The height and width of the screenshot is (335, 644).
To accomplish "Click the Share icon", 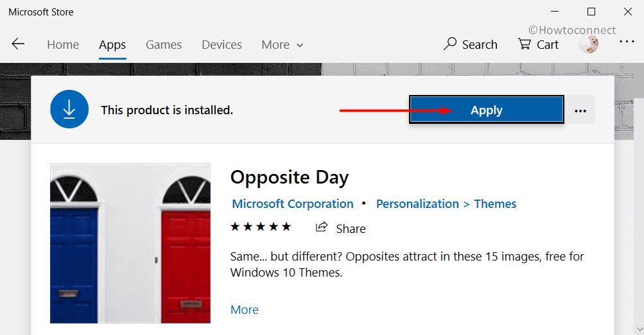I will 322,227.
